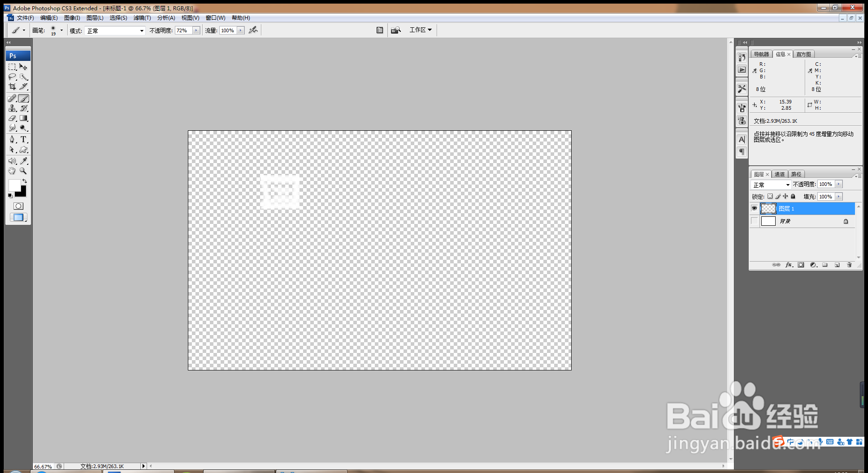The width and height of the screenshot is (868, 473).
Task: Select the Audio Annotation tool
Action: [x=12, y=161]
